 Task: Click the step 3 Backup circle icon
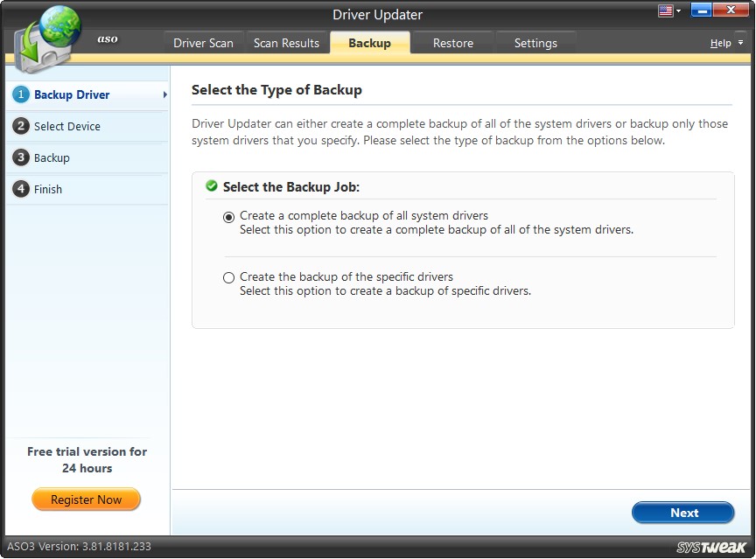pos(21,157)
